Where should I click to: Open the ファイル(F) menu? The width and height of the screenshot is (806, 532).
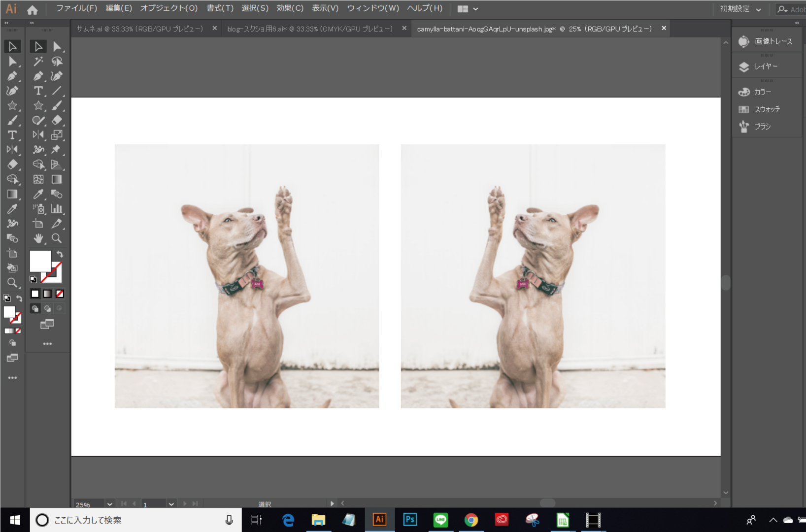[76, 8]
